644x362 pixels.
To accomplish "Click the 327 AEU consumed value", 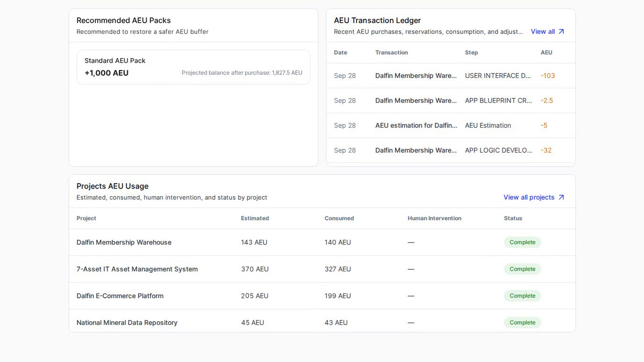I will 337,269.
